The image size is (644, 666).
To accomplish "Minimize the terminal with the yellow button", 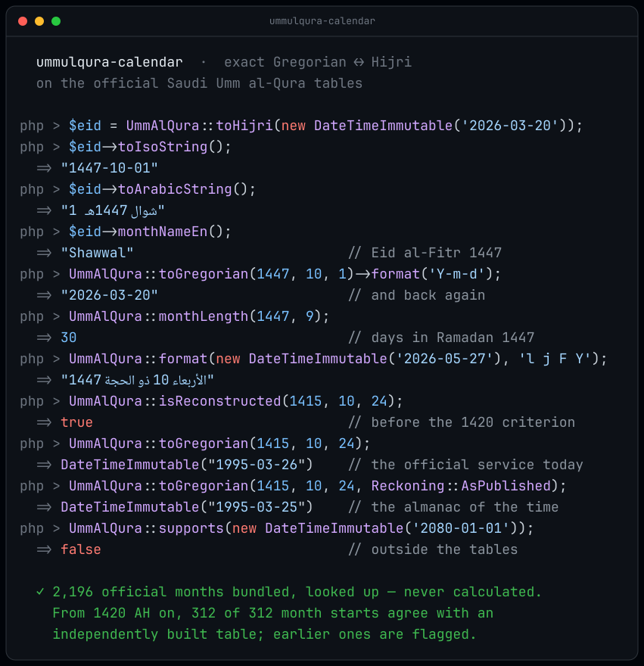I will tap(39, 21).
